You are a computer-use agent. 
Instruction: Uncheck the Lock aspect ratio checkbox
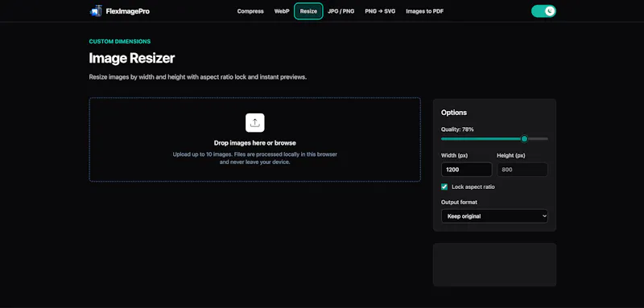[x=444, y=187]
